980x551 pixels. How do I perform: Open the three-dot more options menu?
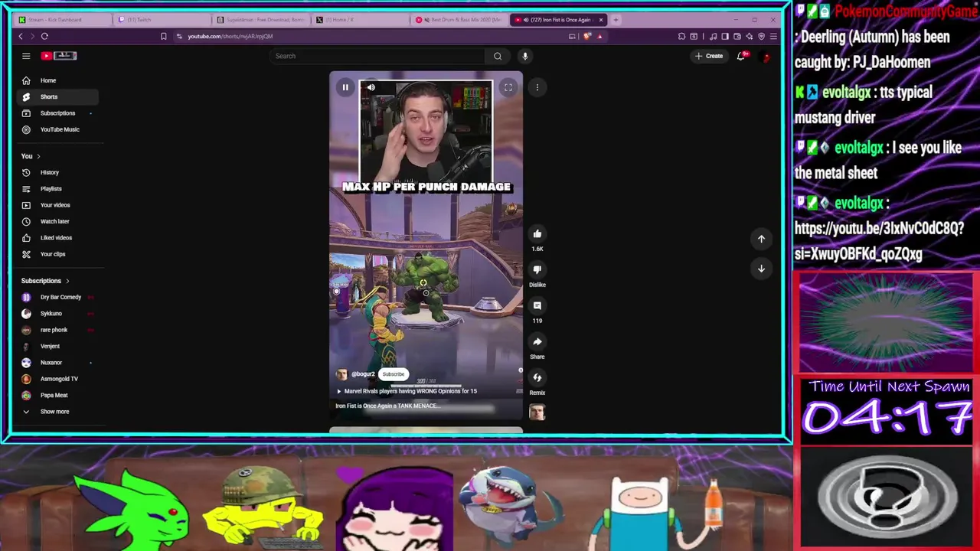(x=537, y=87)
